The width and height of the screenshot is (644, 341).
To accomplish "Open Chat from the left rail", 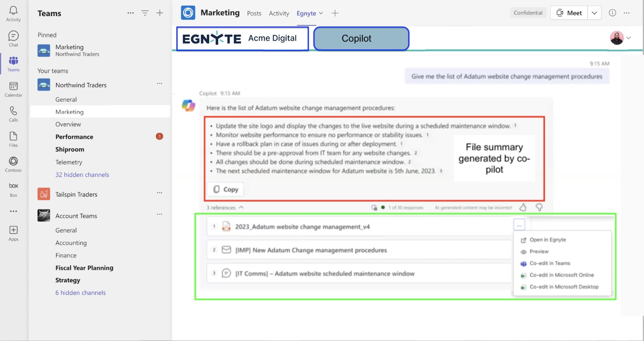I will 13,39.
